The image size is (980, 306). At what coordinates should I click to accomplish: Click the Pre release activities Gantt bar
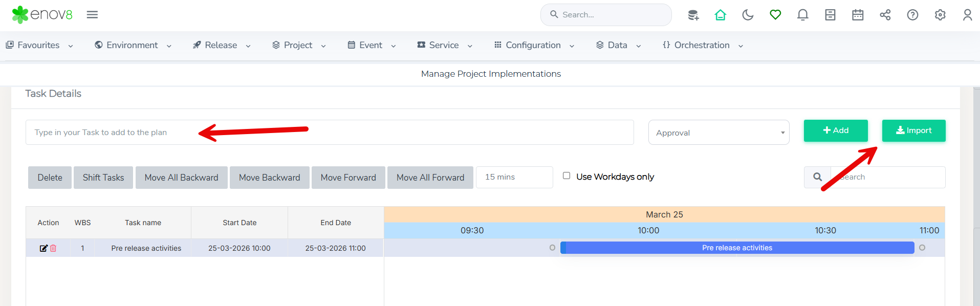(737, 248)
